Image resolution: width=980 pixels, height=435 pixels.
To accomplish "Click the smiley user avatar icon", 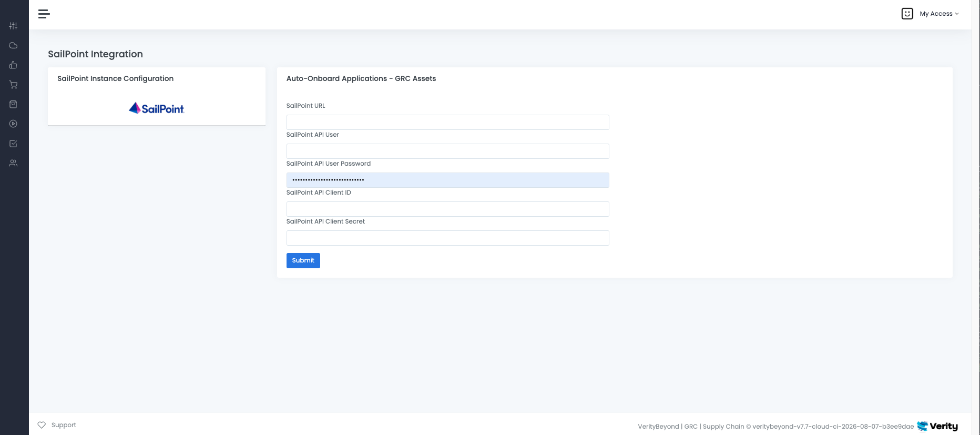I will click(x=907, y=14).
